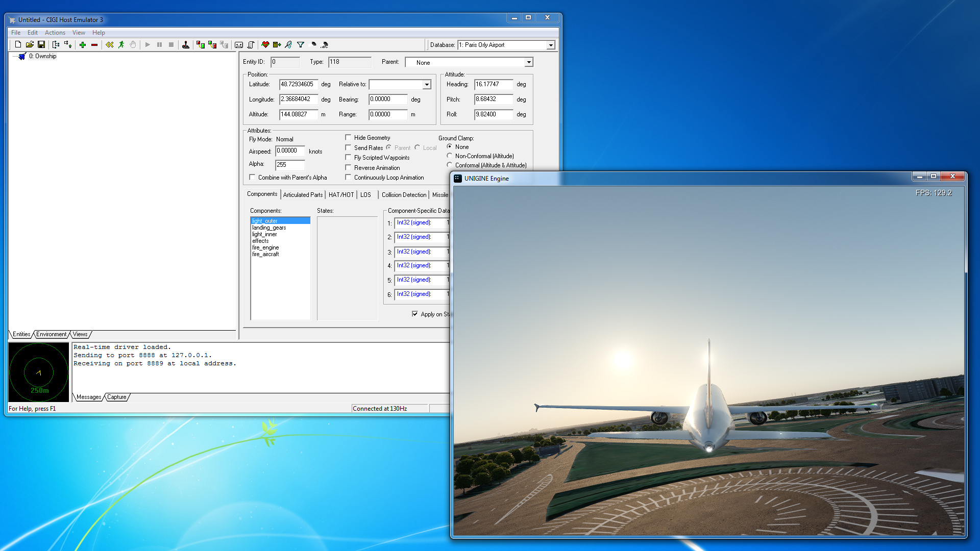Click the green running man icon
The image size is (980, 551).
click(x=121, y=45)
